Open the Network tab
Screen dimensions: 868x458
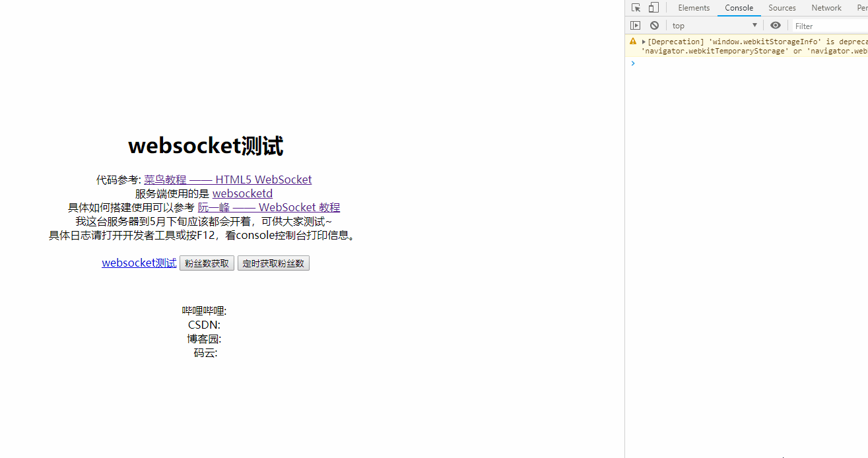826,8
